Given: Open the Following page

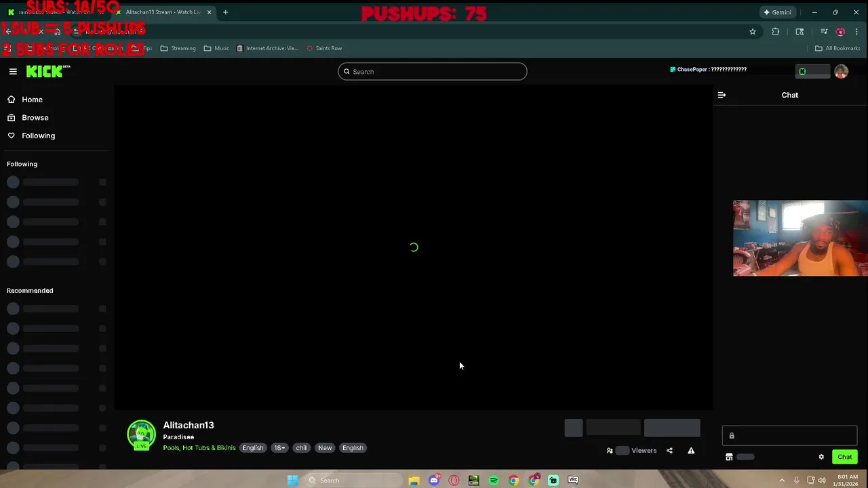Looking at the screenshot, I should [x=31, y=136].
